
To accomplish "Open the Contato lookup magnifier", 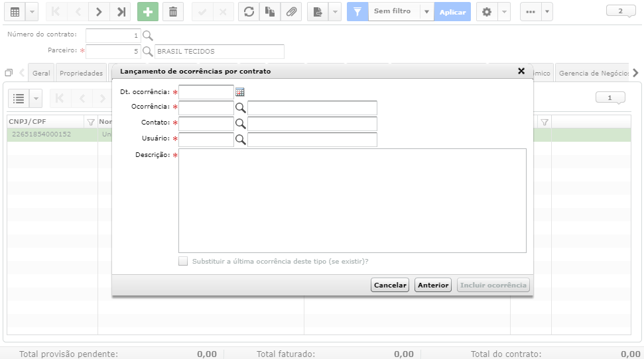I will tap(240, 123).
